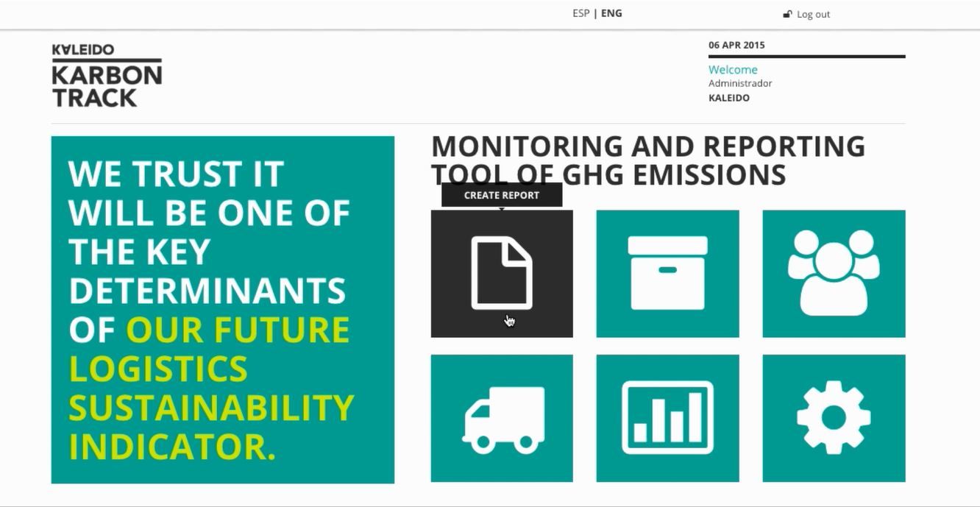Viewport: 980px width, 507px height.
Task: Click the Kaleido Karbon Track logo
Action: click(107, 75)
